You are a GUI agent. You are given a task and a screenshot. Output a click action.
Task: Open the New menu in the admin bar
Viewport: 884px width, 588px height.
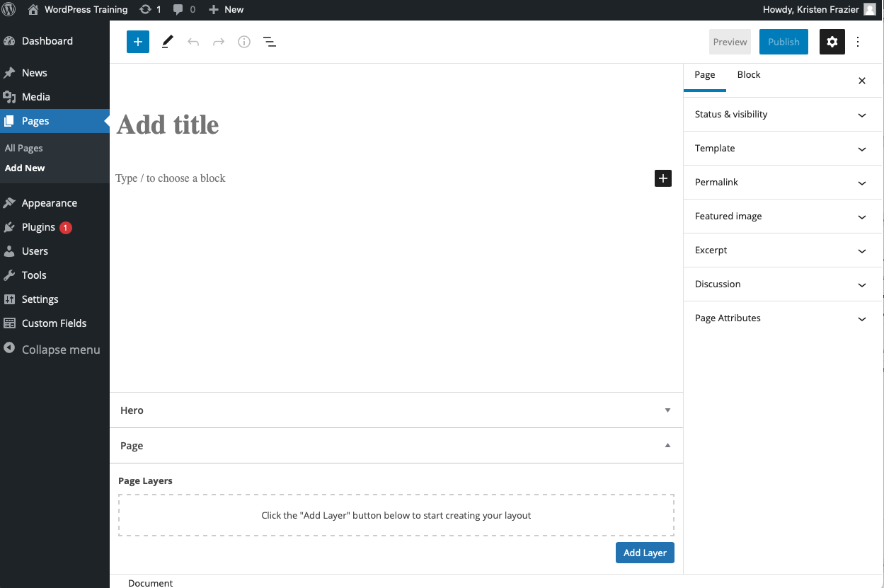tap(226, 9)
